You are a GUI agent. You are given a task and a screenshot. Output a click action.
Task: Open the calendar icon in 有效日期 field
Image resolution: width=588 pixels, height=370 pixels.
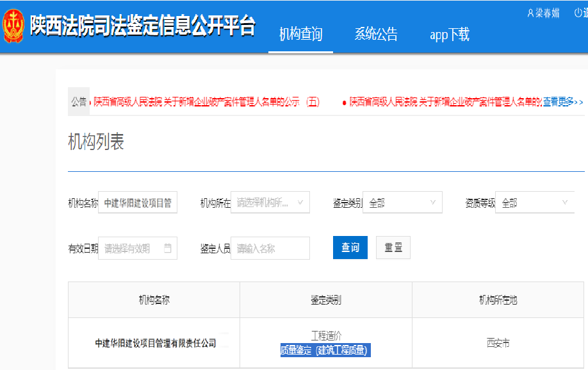(x=168, y=248)
